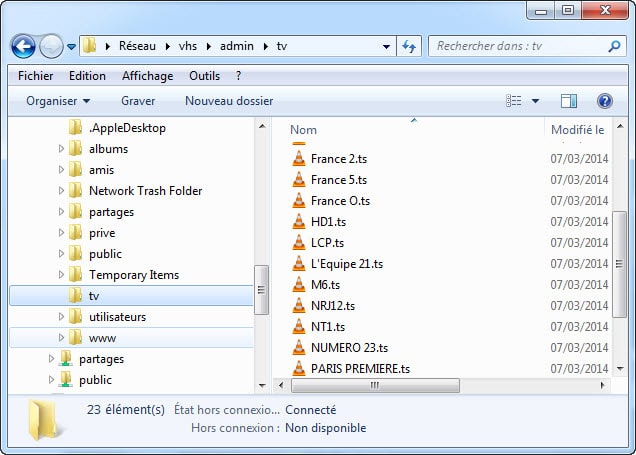The width and height of the screenshot is (636, 455).
Task: Toggle the preview pane icon
Action: pyautogui.click(x=569, y=101)
